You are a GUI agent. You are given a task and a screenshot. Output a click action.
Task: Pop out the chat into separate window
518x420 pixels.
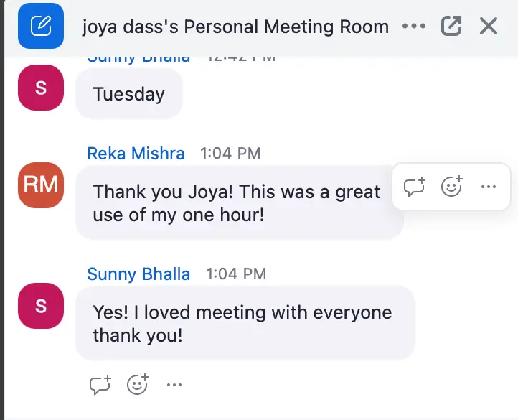(451, 27)
